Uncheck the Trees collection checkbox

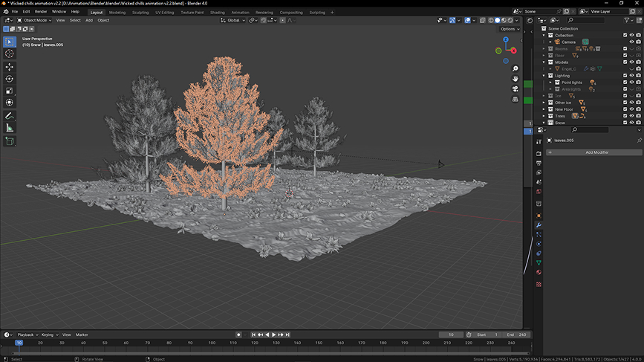point(625,116)
